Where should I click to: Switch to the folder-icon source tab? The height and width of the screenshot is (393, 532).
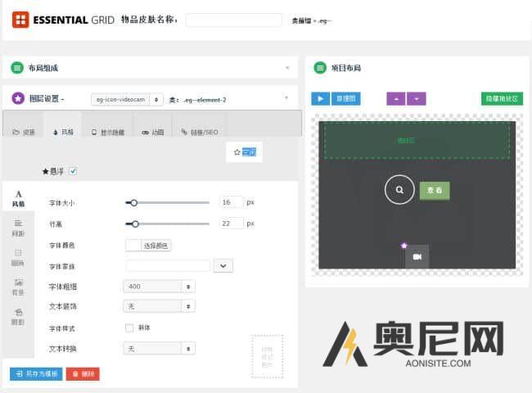24,132
